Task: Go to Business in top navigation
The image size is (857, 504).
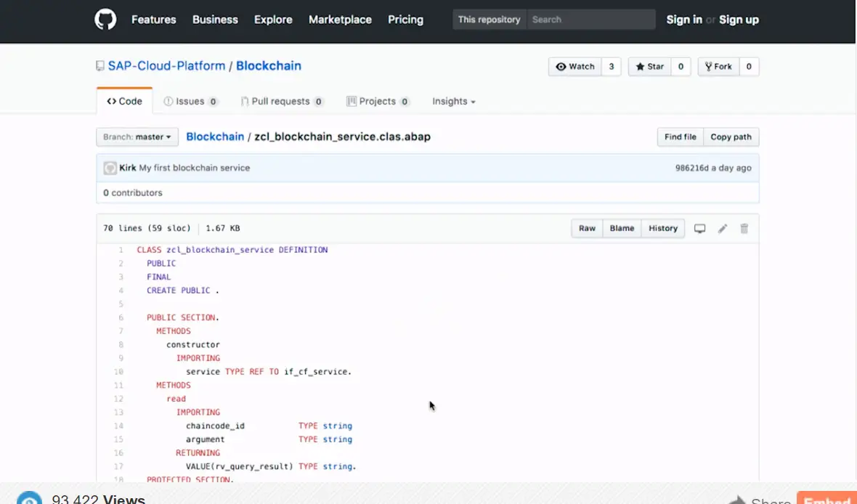Action: (x=216, y=20)
